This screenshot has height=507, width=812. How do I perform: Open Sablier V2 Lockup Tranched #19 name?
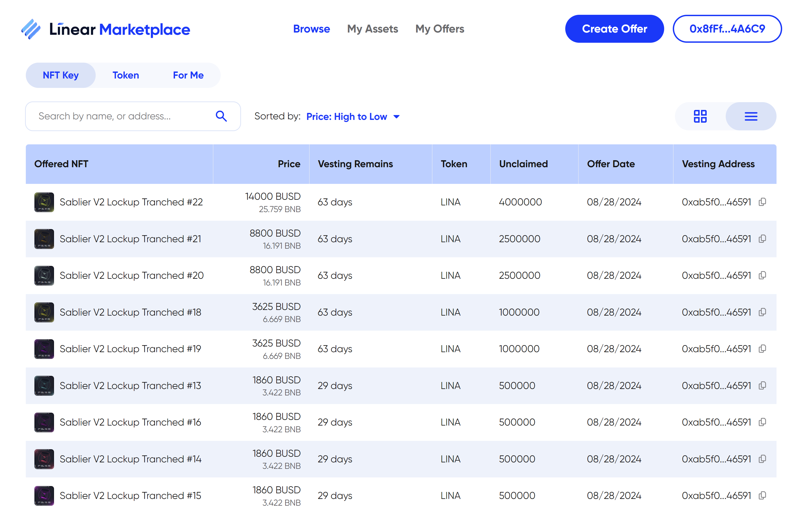click(130, 349)
